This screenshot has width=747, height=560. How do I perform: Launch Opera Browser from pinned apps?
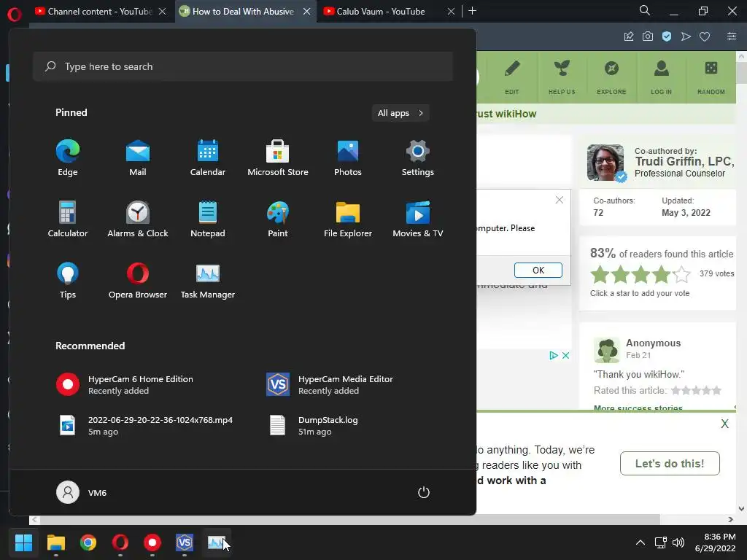pyautogui.click(x=138, y=281)
